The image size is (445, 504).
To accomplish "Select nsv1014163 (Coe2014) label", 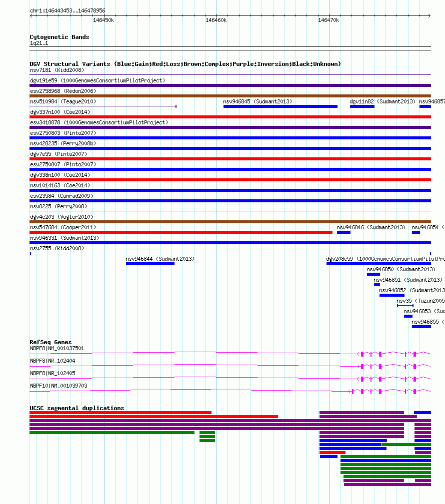I will 60,185.
